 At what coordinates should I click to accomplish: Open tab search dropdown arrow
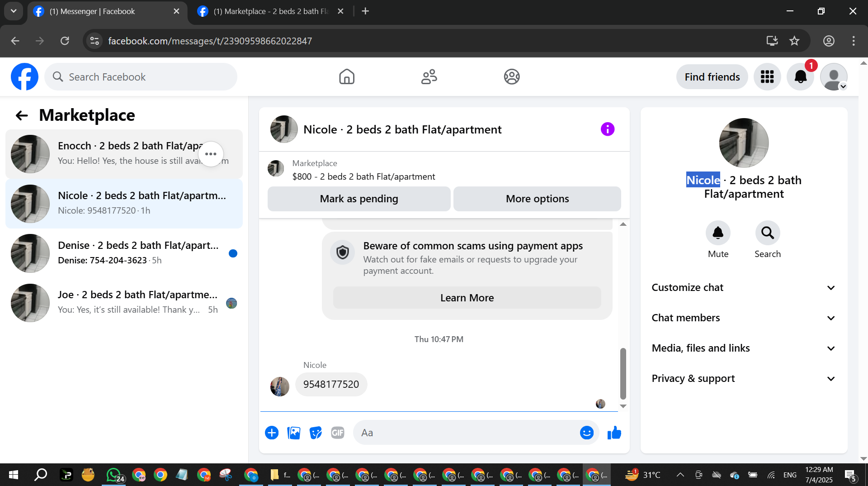point(14,11)
